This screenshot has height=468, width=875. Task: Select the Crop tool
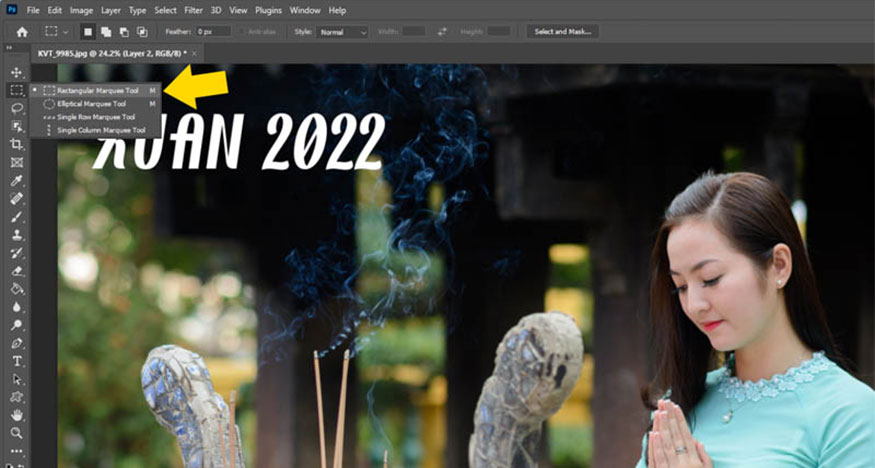pyautogui.click(x=17, y=144)
